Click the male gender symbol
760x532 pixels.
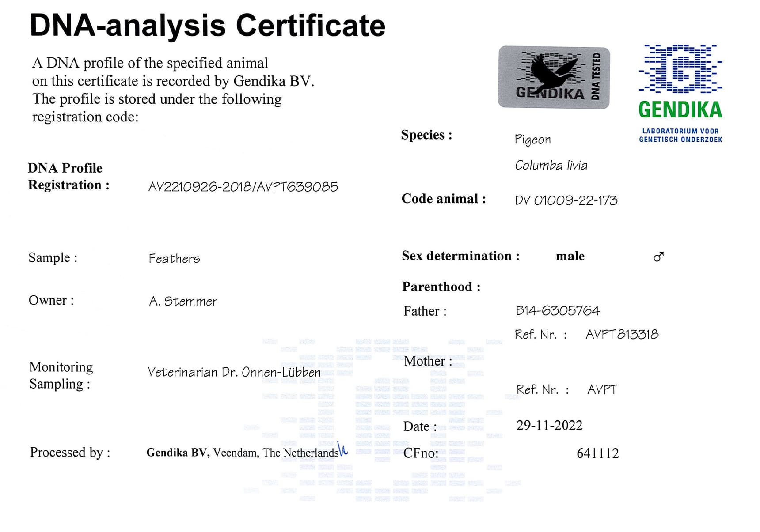coord(658,257)
